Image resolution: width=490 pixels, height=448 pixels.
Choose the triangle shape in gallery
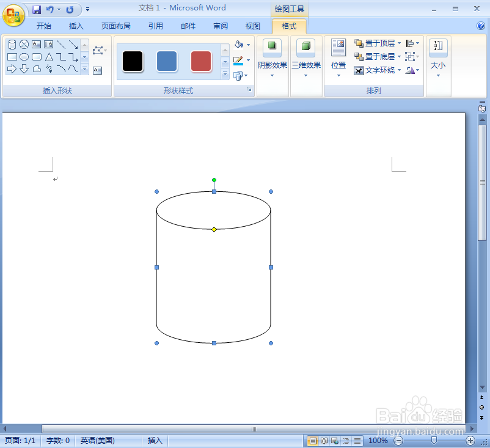49,57
